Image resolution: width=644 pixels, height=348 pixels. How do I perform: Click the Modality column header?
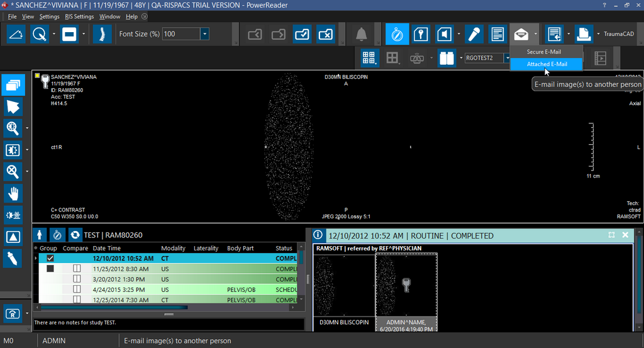tap(173, 248)
